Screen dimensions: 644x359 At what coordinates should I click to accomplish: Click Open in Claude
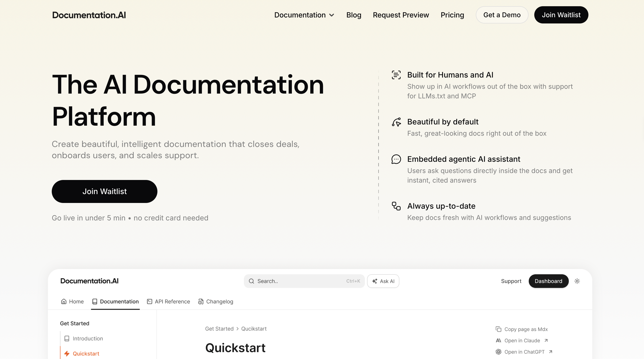(x=522, y=341)
